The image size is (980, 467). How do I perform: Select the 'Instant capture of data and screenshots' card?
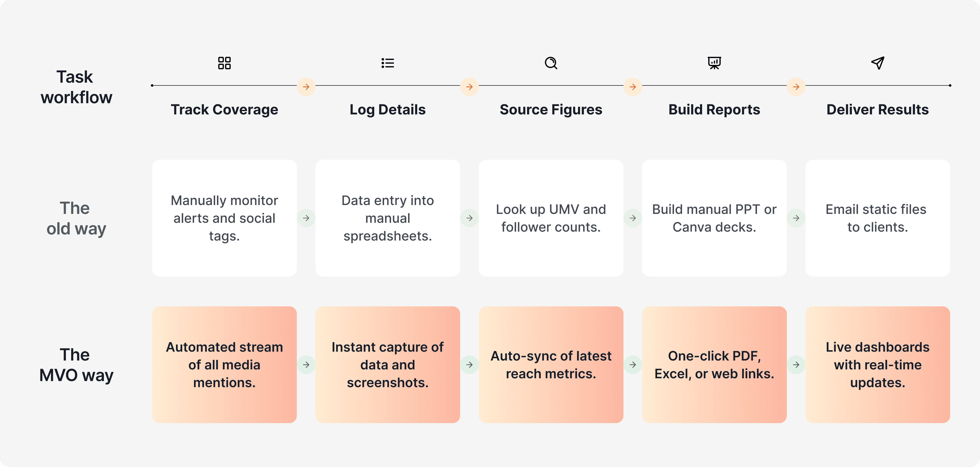(x=387, y=365)
